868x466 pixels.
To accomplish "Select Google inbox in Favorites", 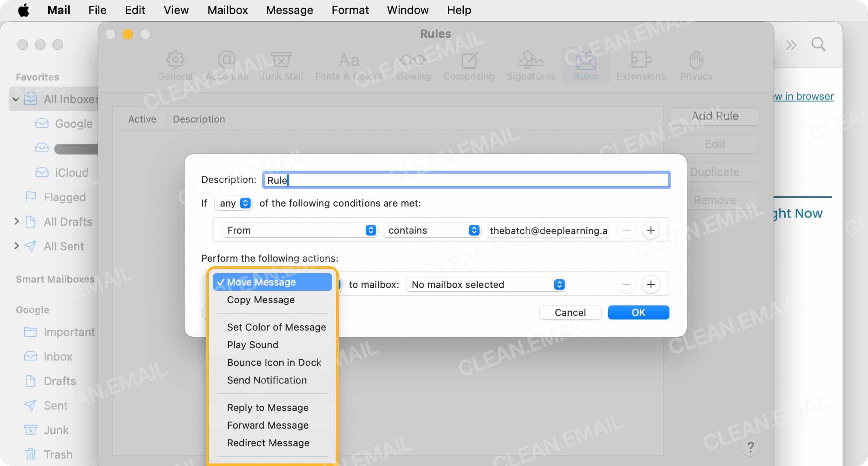I will (x=64, y=124).
